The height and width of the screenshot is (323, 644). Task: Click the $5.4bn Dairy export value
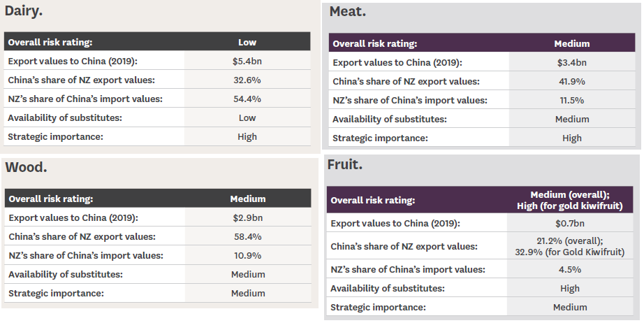pyautogui.click(x=247, y=61)
